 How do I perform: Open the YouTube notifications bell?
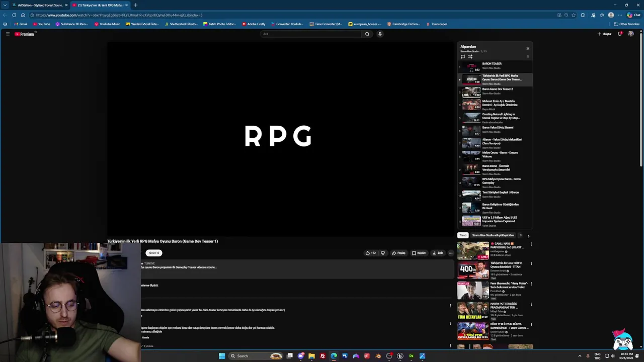pyautogui.click(x=620, y=34)
